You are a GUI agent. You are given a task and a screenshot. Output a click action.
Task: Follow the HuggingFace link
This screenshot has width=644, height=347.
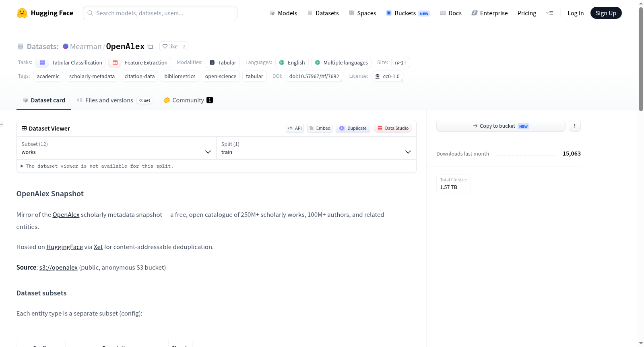(64, 247)
